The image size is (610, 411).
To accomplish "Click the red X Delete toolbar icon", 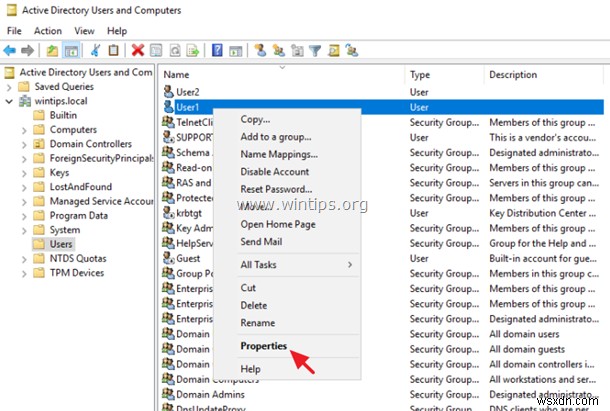I will point(138,50).
